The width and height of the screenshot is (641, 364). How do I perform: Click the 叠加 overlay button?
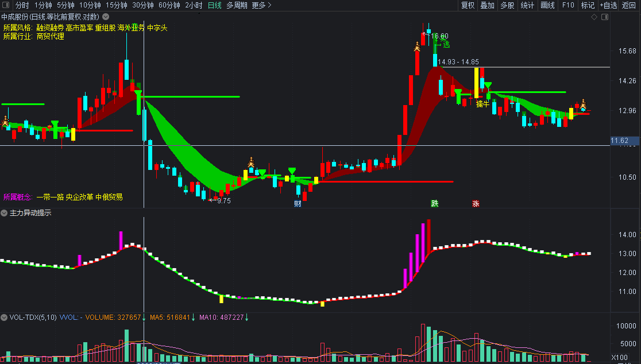click(x=487, y=5)
